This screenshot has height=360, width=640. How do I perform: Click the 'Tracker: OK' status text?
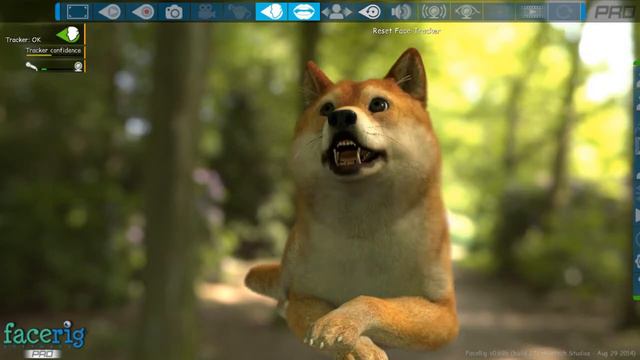point(23,40)
